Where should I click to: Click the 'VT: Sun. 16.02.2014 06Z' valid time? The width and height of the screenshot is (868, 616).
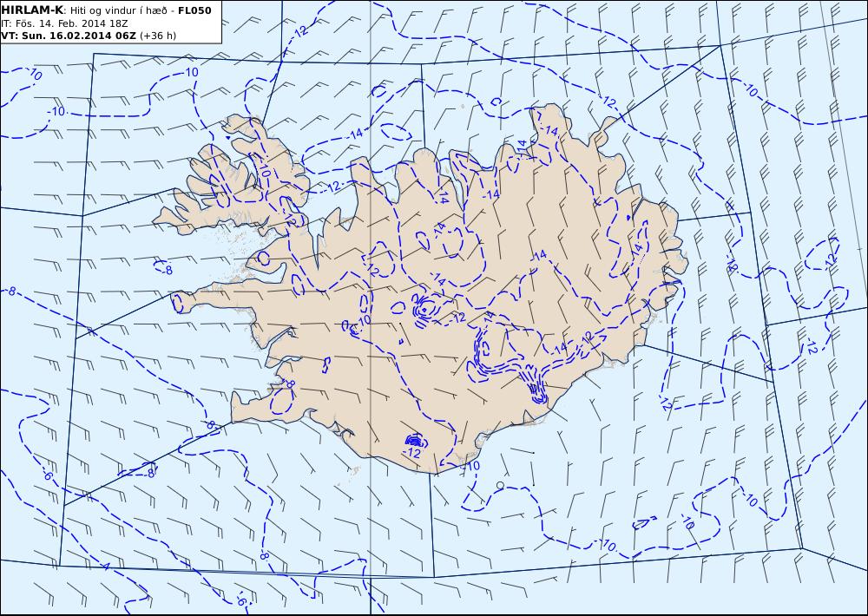click(x=68, y=36)
